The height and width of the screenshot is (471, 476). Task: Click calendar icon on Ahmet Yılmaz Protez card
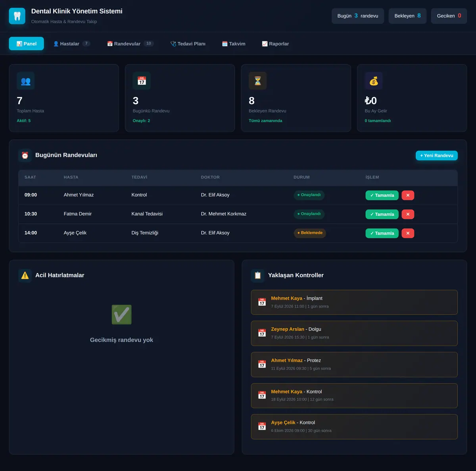click(262, 364)
